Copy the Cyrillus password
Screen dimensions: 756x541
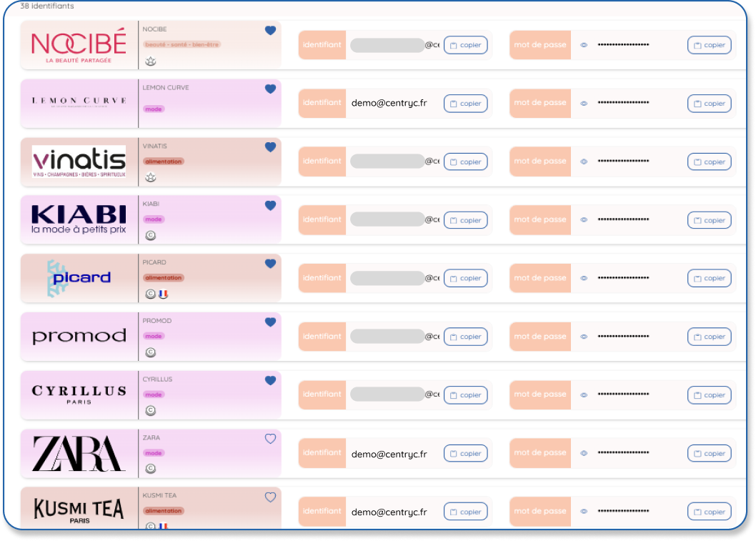click(709, 394)
